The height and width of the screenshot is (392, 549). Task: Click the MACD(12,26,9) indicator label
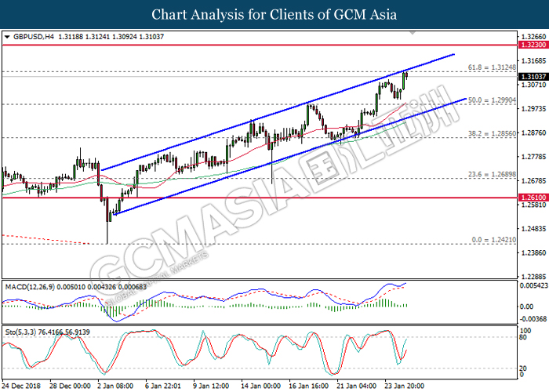pyautogui.click(x=30, y=287)
